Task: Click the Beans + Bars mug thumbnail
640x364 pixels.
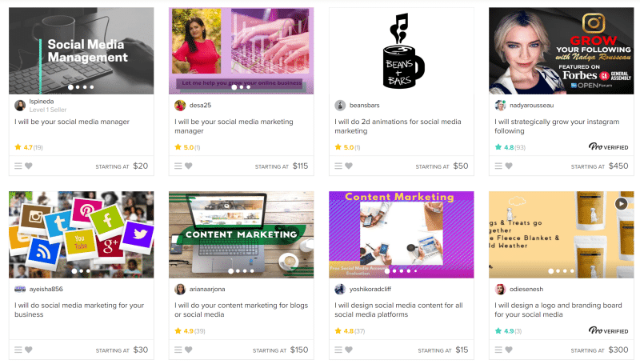Action: click(402, 51)
